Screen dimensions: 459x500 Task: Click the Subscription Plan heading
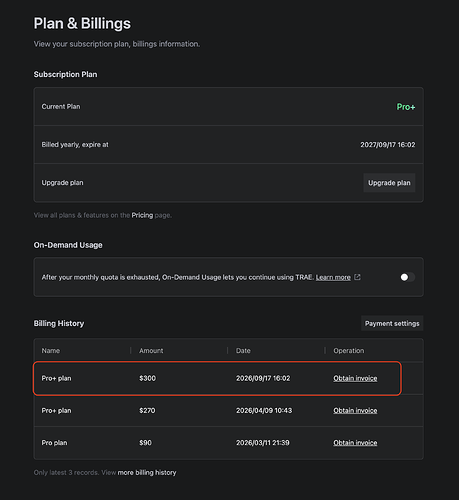[65, 74]
